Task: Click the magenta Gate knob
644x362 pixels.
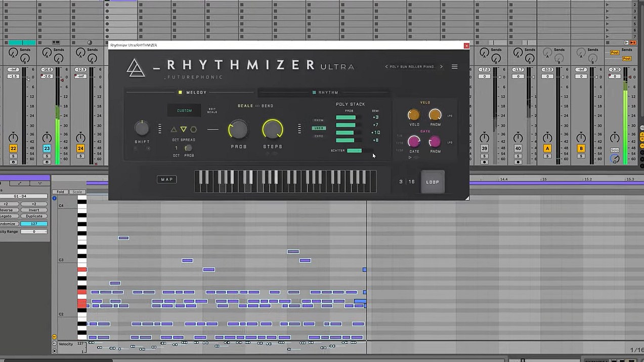Action: pos(414,142)
